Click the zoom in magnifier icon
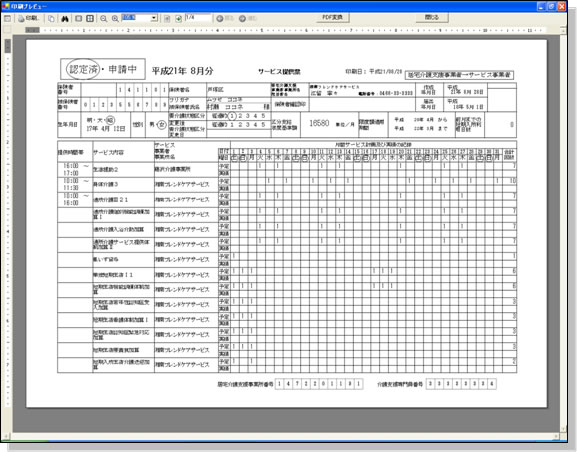Viewport: 577px width, 452px height. point(115,18)
